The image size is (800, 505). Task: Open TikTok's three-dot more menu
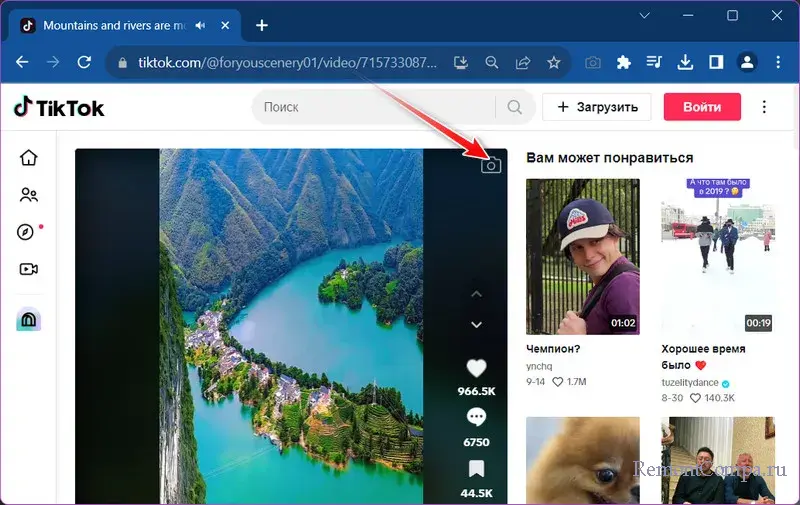(x=765, y=107)
